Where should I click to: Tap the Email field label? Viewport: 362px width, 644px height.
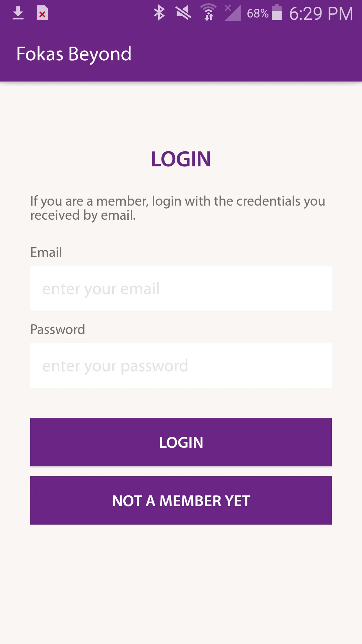tap(46, 252)
